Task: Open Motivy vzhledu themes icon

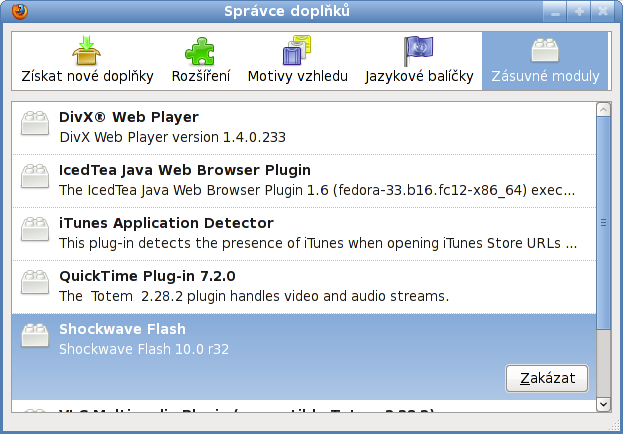Action: pyautogui.click(x=297, y=51)
